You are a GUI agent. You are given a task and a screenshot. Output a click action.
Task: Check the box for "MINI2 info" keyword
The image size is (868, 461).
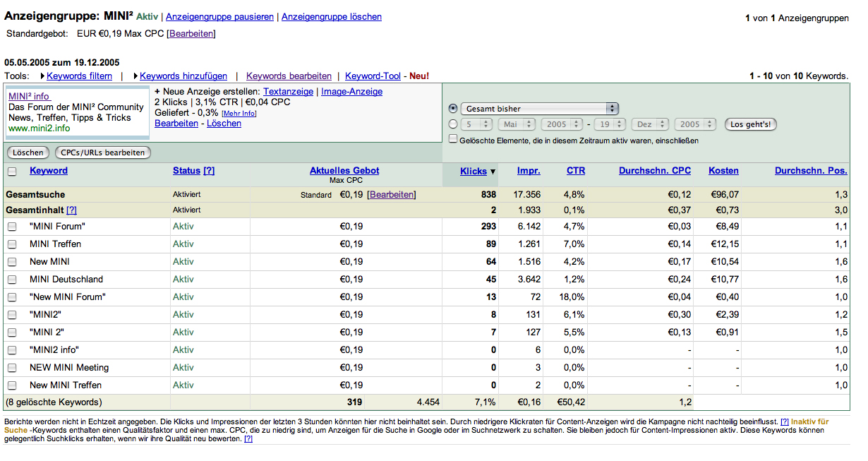click(12, 350)
